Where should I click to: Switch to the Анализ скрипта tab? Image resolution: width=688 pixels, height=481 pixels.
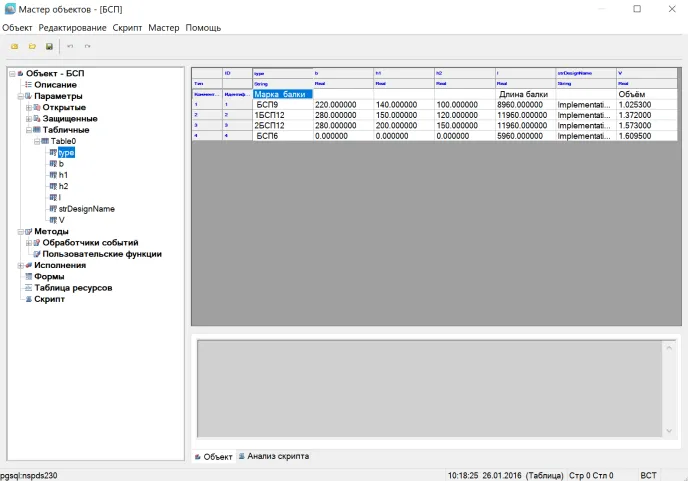[x=277, y=456]
